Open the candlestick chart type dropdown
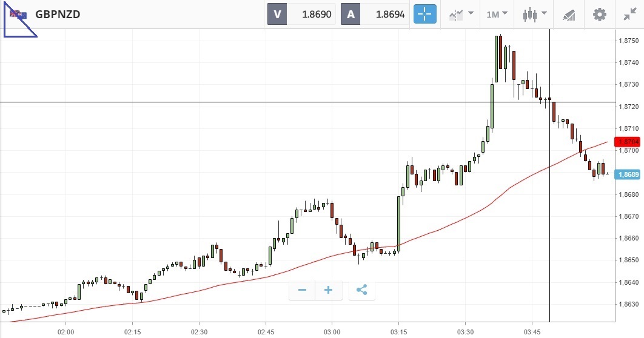This screenshot has width=644, height=338. pyautogui.click(x=534, y=14)
